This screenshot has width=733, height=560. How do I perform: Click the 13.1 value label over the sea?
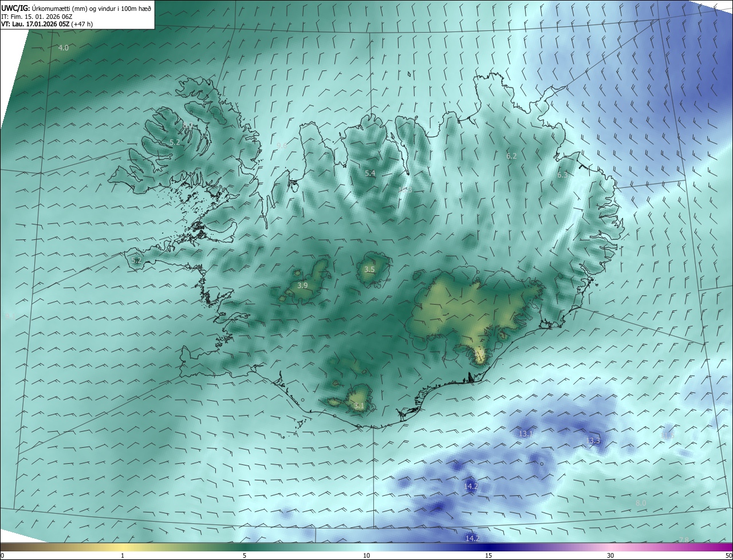[526, 434]
